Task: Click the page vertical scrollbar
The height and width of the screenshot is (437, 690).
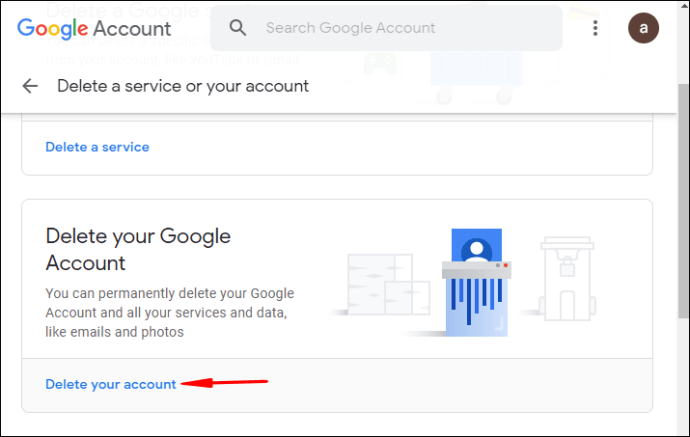Action: point(683,200)
